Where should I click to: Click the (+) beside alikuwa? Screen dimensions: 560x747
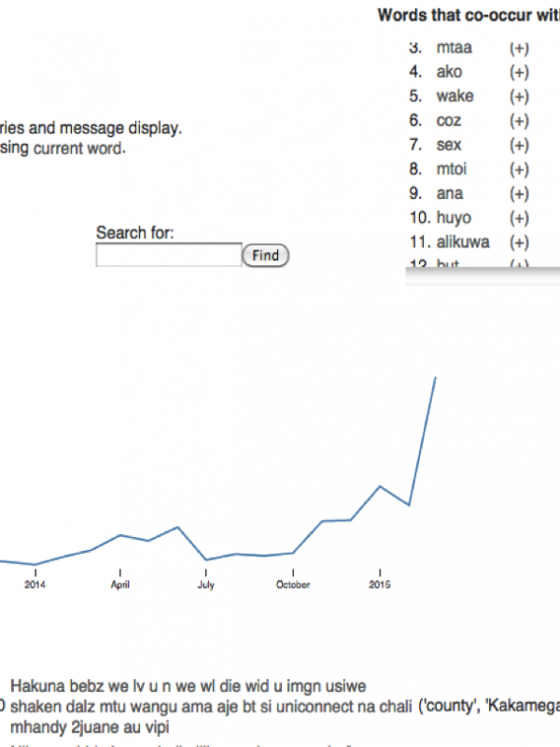[519, 242]
